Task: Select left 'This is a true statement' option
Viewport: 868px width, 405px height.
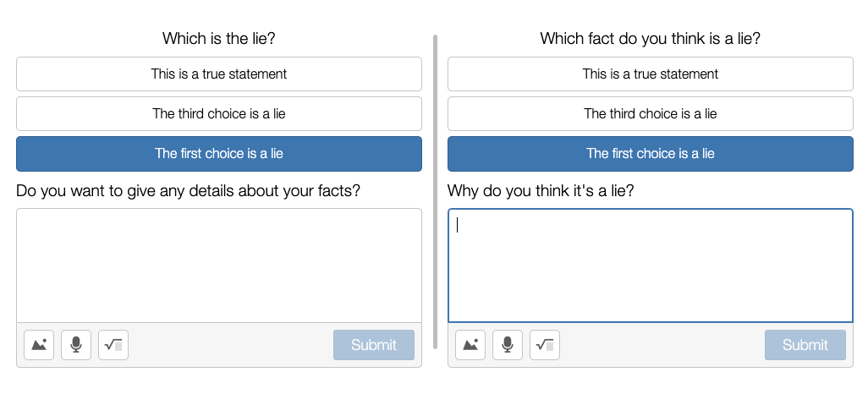Action: [219, 74]
